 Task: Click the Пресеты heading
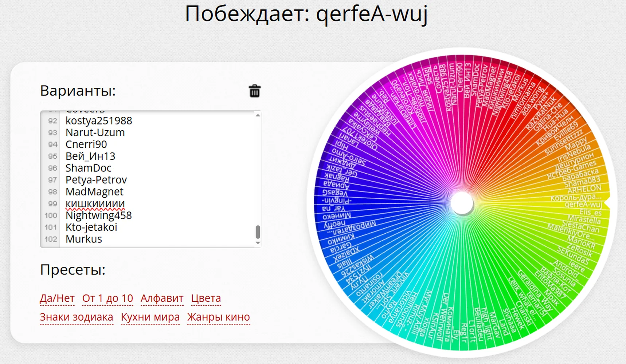point(73,270)
